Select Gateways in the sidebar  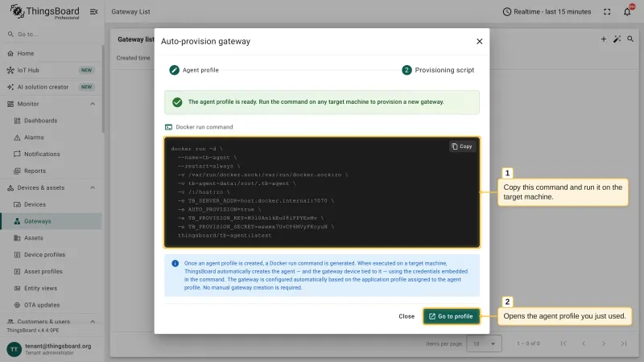point(52,221)
